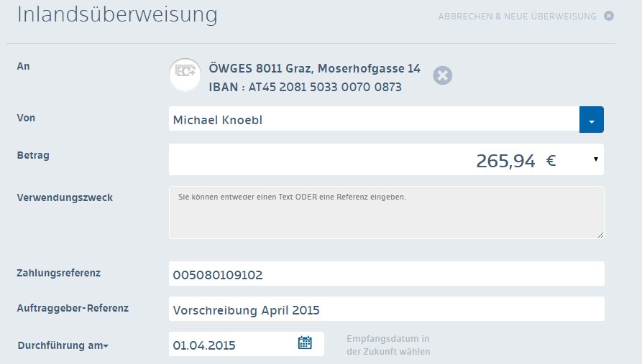This screenshot has height=364, width=642.
Task: Click the circled X beside Abbrechen link
Action: click(609, 16)
